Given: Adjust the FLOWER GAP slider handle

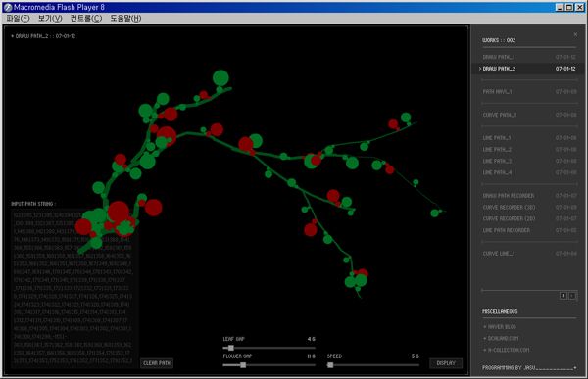Looking at the screenshot, I should pos(243,365).
